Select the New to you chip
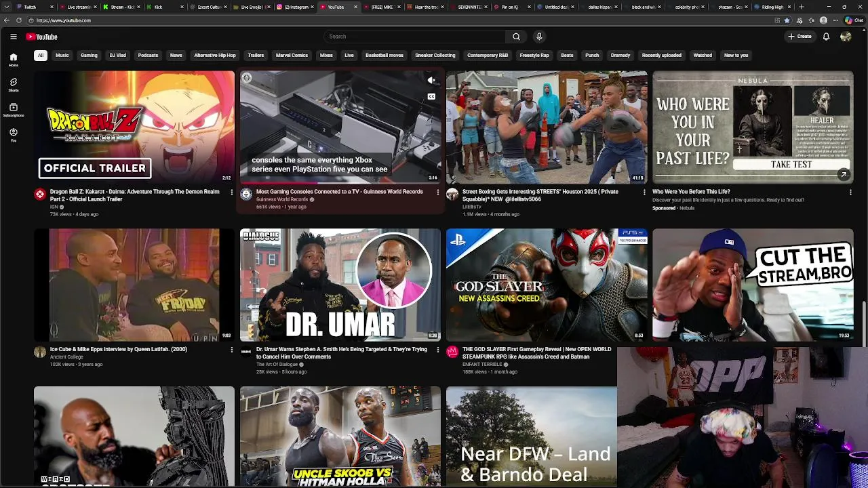868x488 pixels. [x=736, y=56]
